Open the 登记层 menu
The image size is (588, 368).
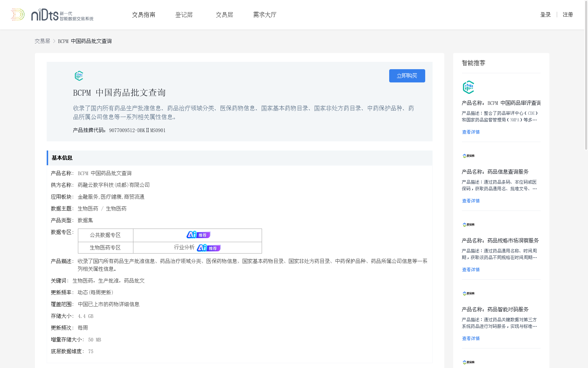tap(184, 15)
